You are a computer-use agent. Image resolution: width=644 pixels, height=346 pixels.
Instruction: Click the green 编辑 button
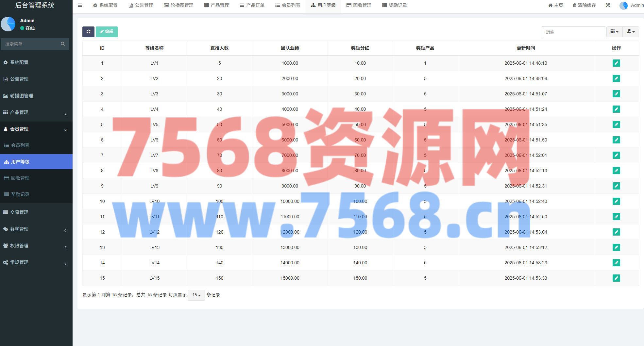107,32
